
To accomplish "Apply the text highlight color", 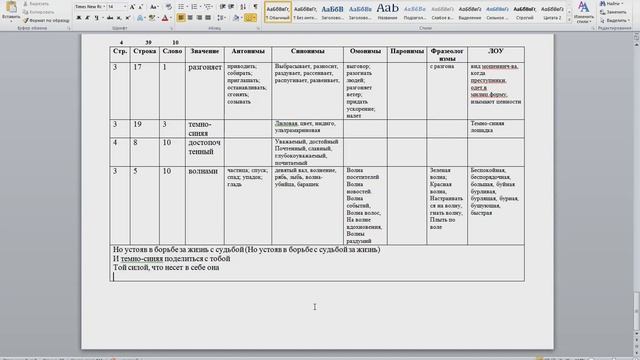I will pyautogui.click(x=152, y=18).
